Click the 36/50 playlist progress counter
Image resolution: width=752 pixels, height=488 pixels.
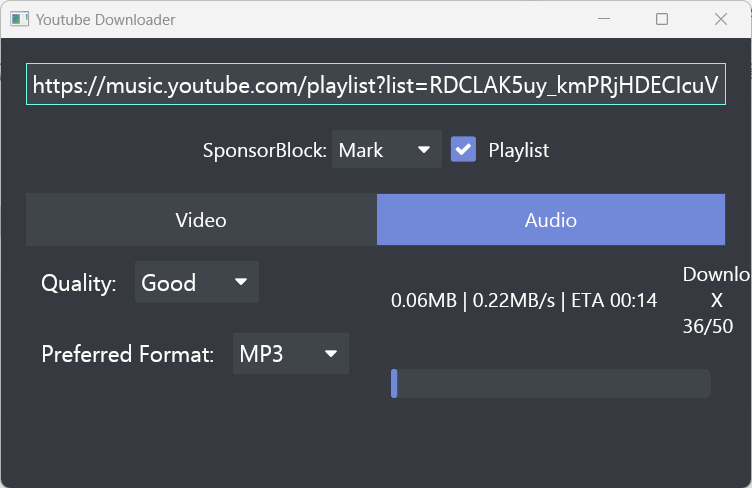point(716,326)
